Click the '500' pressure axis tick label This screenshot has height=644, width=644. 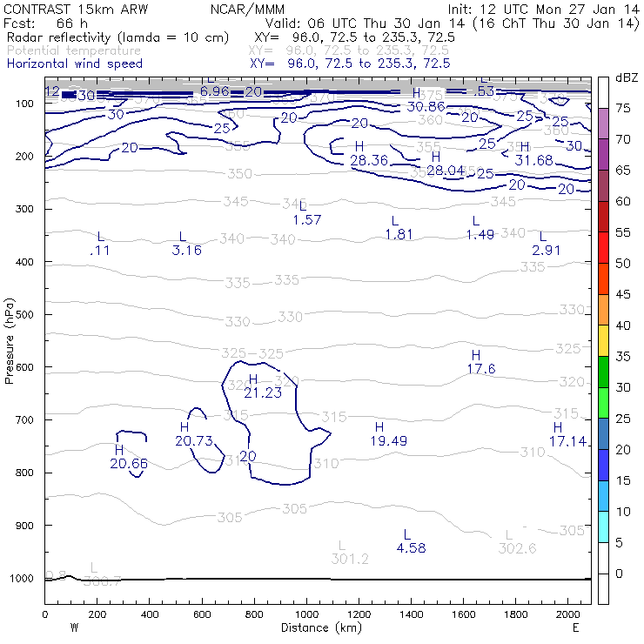point(24,315)
